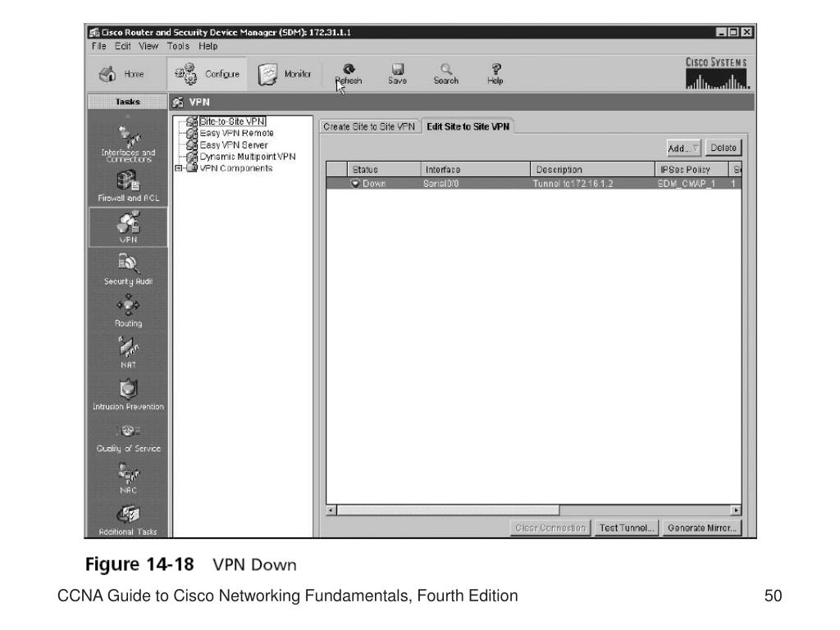Open the File menu

tap(99, 46)
